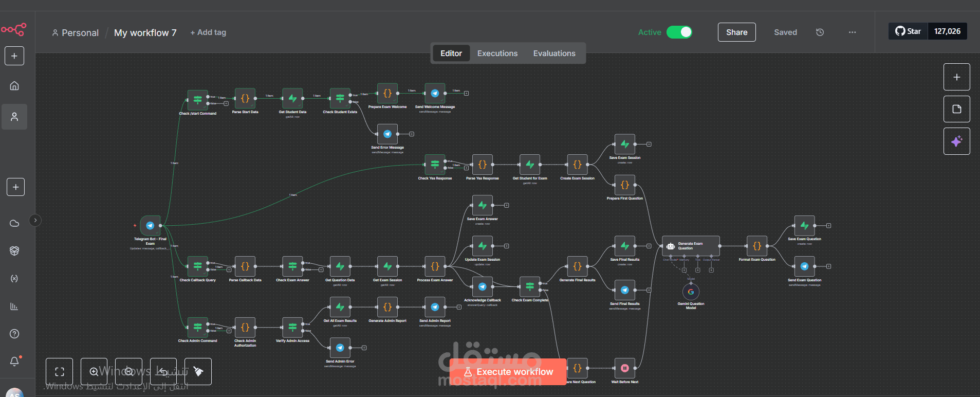980x397 pixels.
Task: Expand the left sidebar with the chevron
Action: click(x=35, y=220)
